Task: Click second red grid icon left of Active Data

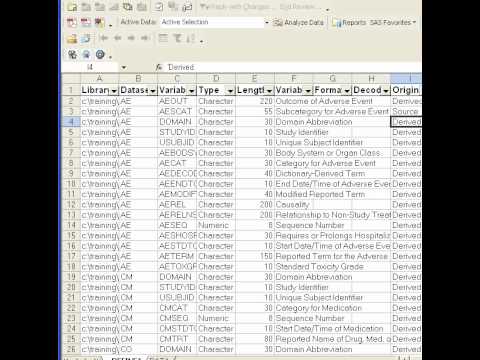Action: 86,22
